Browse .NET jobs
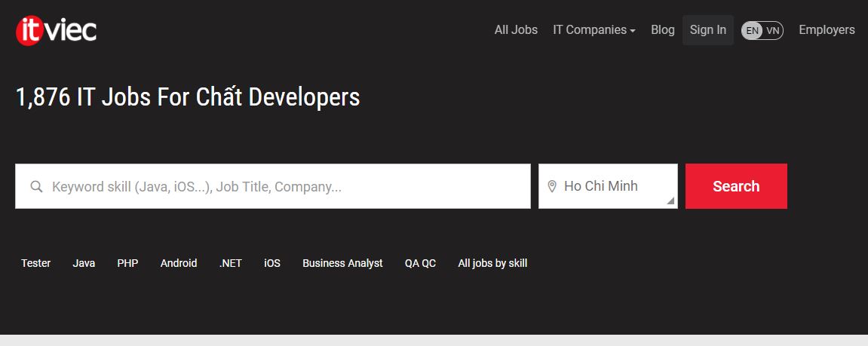 pos(230,263)
